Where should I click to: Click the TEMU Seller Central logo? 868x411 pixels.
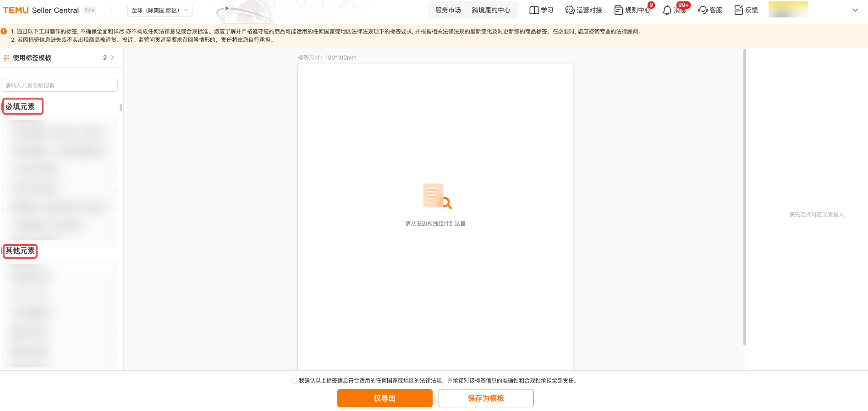(x=41, y=10)
